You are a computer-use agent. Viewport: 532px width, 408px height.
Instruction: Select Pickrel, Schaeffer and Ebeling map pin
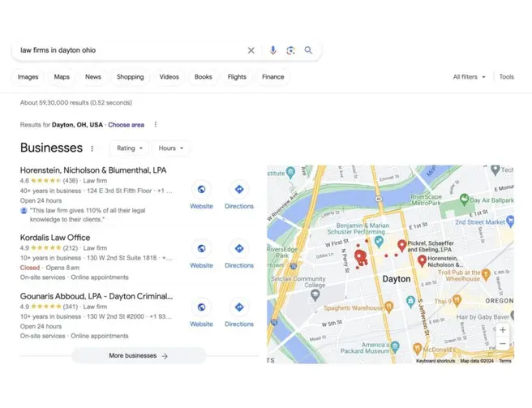point(402,246)
